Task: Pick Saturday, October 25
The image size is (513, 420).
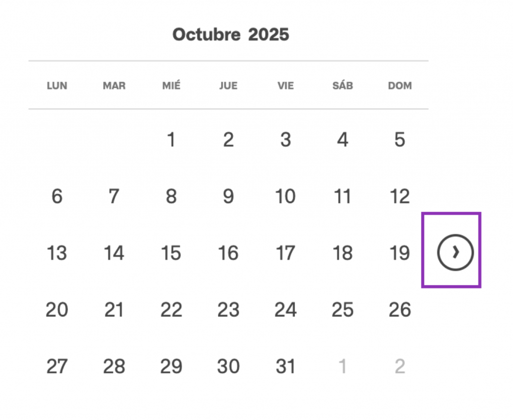Action: 342,310
